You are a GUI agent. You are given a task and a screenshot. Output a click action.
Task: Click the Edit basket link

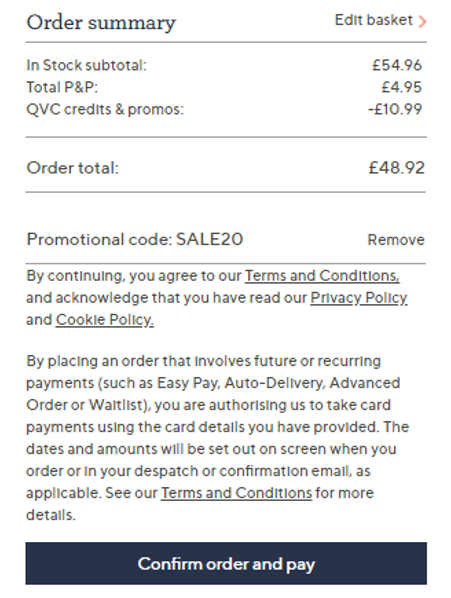coord(374,20)
